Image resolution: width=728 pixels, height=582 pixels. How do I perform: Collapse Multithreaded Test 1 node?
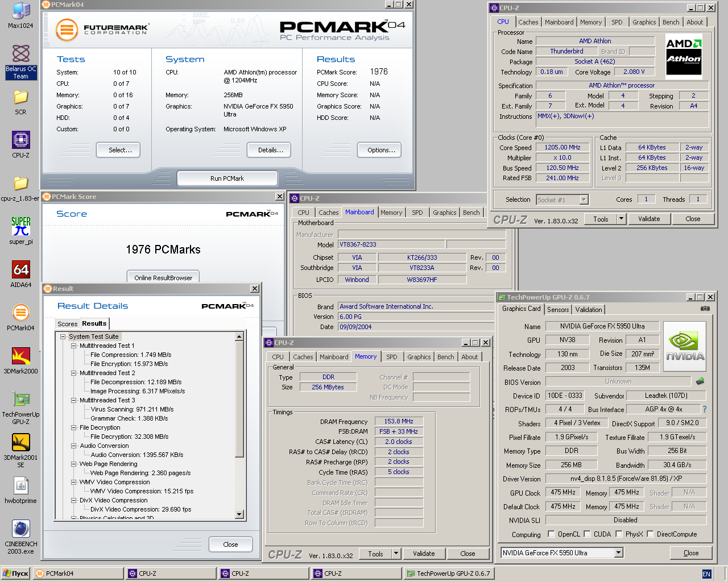(73, 346)
